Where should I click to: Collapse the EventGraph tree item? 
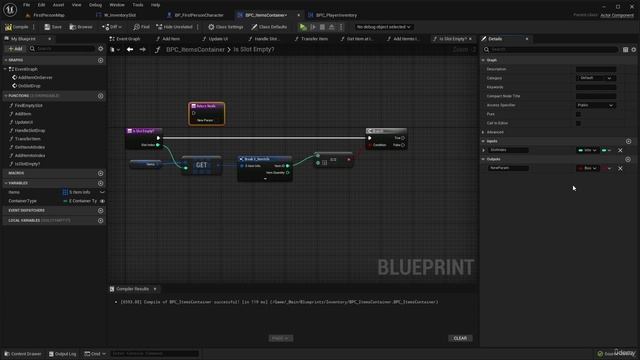[x=5, y=69]
